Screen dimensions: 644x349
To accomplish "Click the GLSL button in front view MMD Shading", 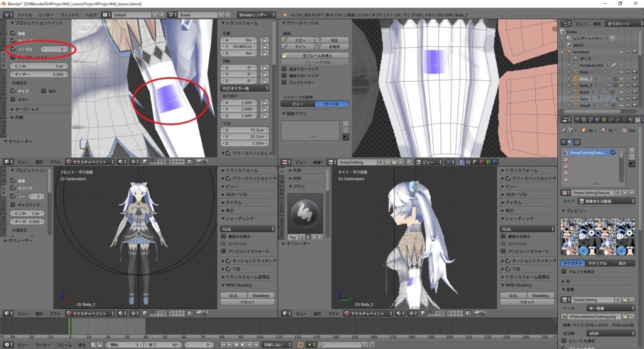I will 233,295.
